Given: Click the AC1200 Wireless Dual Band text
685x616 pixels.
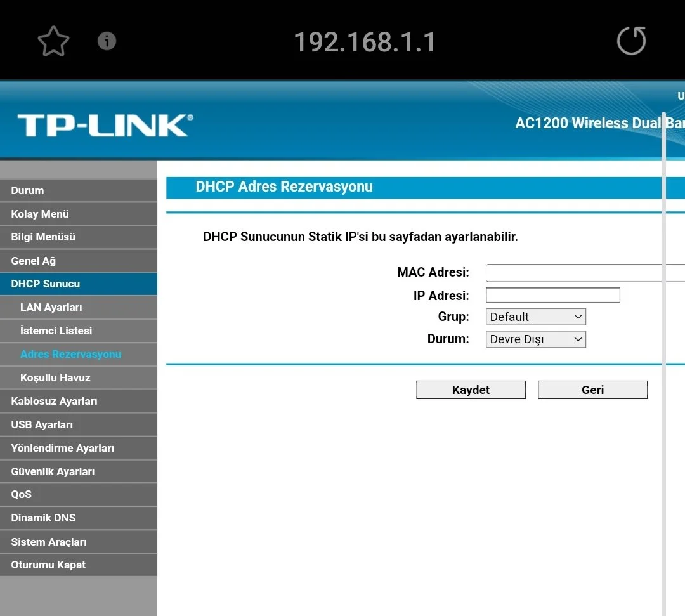Looking at the screenshot, I should pos(600,123).
